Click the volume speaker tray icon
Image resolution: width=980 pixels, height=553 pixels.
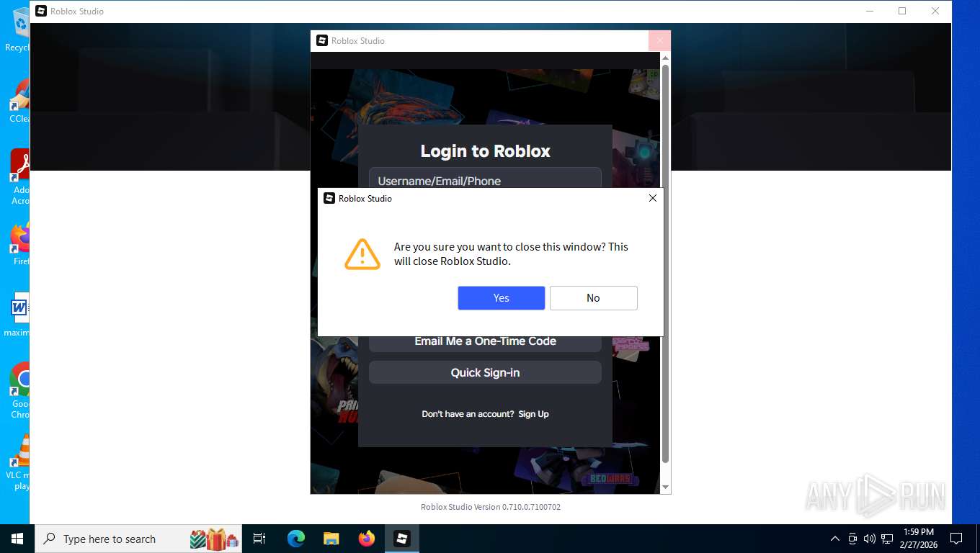(870, 539)
